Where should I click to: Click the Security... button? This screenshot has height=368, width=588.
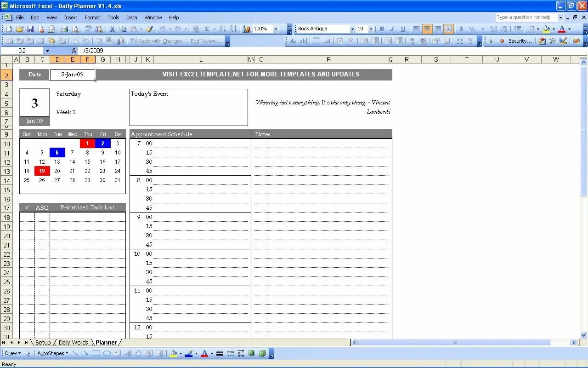pyautogui.click(x=520, y=41)
